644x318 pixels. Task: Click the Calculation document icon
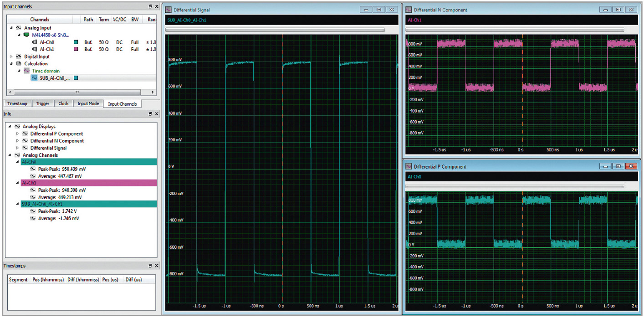point(18,64)
